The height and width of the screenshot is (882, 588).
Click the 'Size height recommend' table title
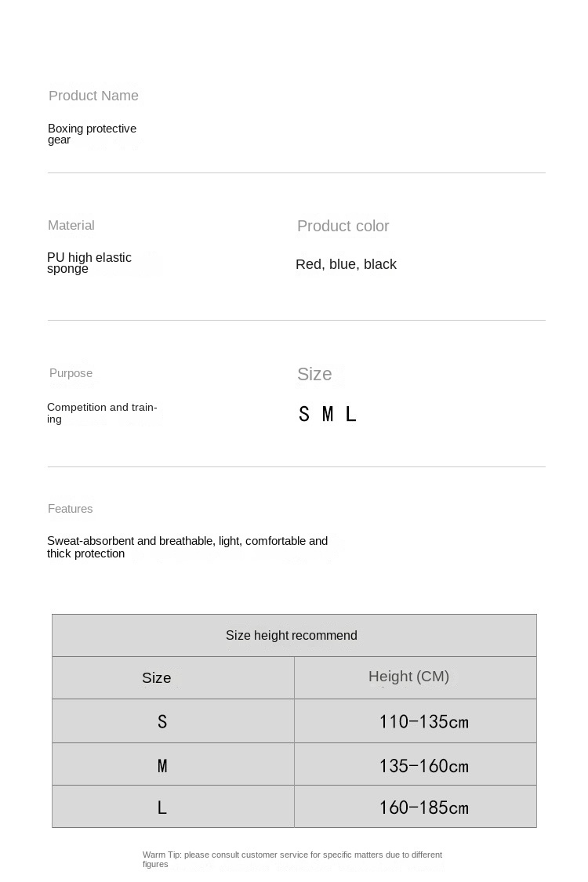click(x=292, y=635)
